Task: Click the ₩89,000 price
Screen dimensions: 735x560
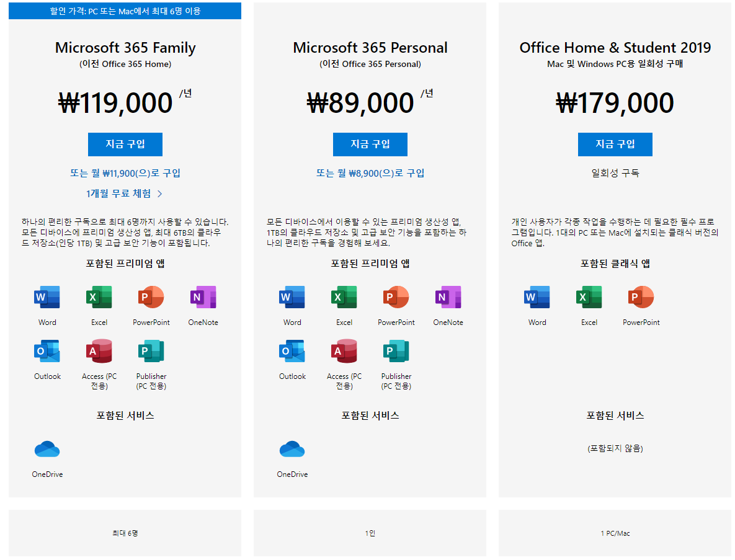Action: (360, 102)
